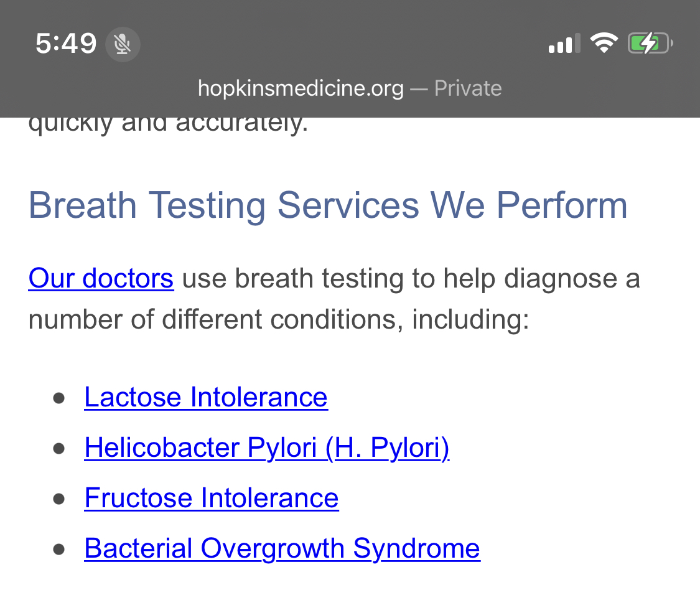Tap the 5:49 clock in status bar
700x595 pixels.
point(66,44)
